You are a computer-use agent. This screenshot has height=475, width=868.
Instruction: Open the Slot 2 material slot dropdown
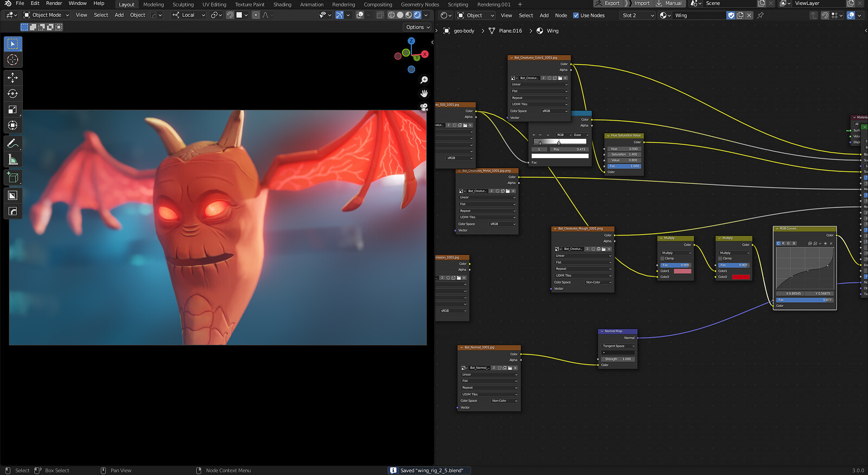pos(638,15)
